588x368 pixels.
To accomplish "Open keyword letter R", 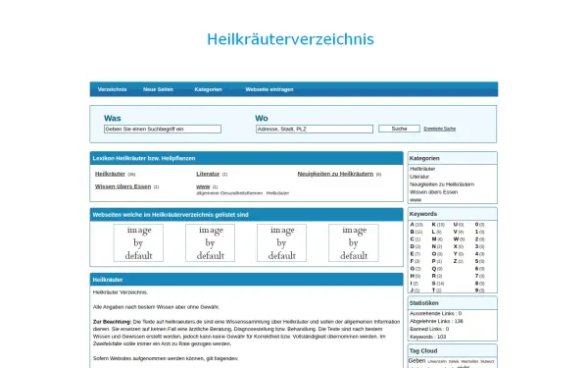I will tap(434, 276).
